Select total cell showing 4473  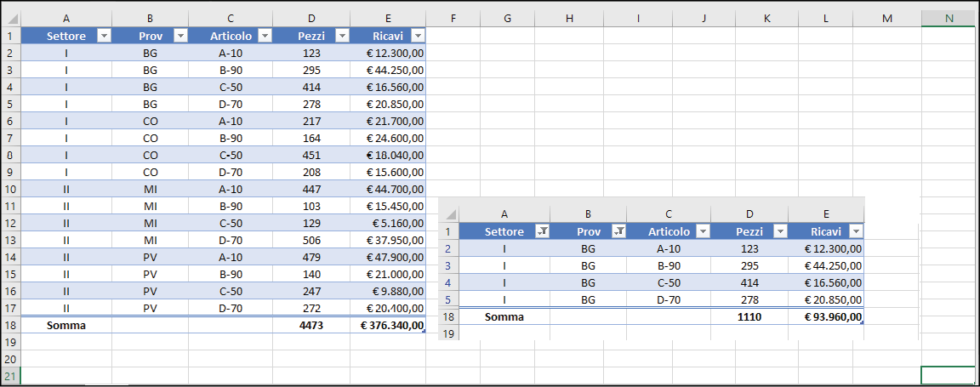click(x=311, y=325)
